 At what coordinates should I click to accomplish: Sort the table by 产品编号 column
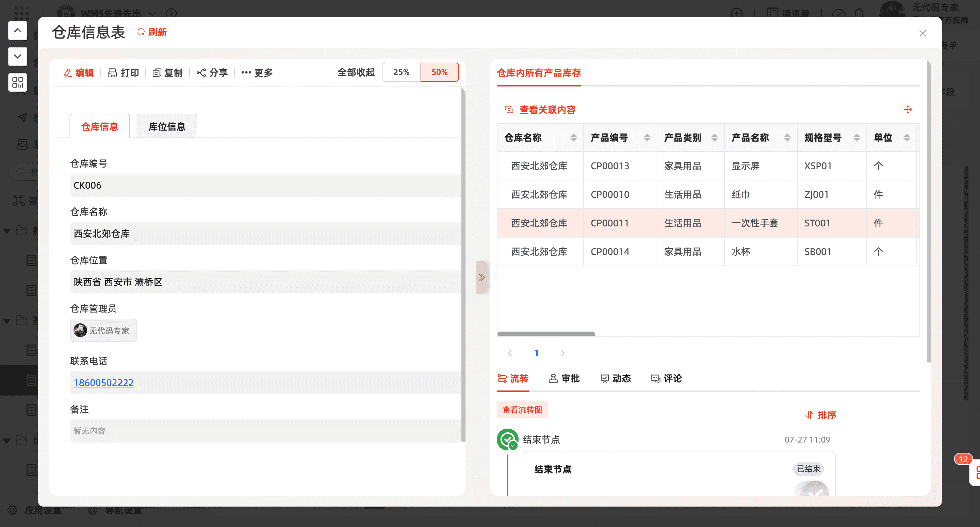[x=647, y=138]
